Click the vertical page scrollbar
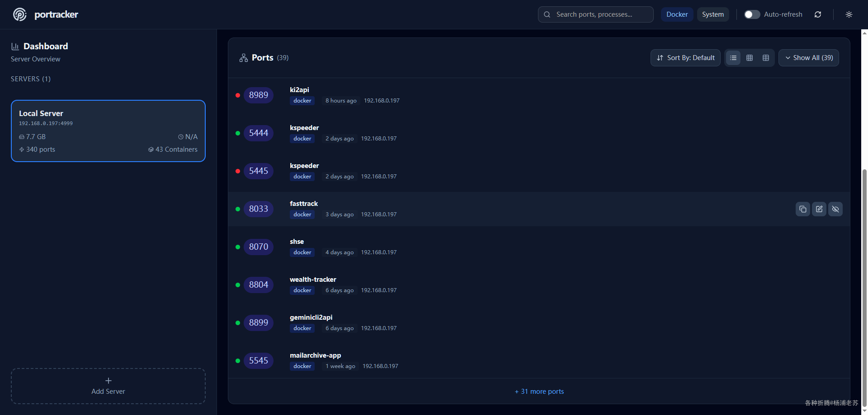Screen dimensions: 868x415 864,289
